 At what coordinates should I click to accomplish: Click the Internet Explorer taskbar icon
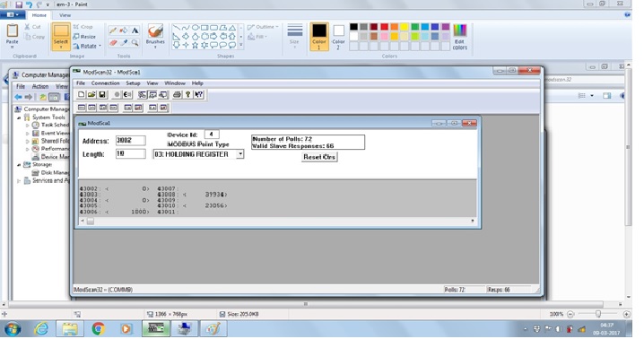coord(41,329)
